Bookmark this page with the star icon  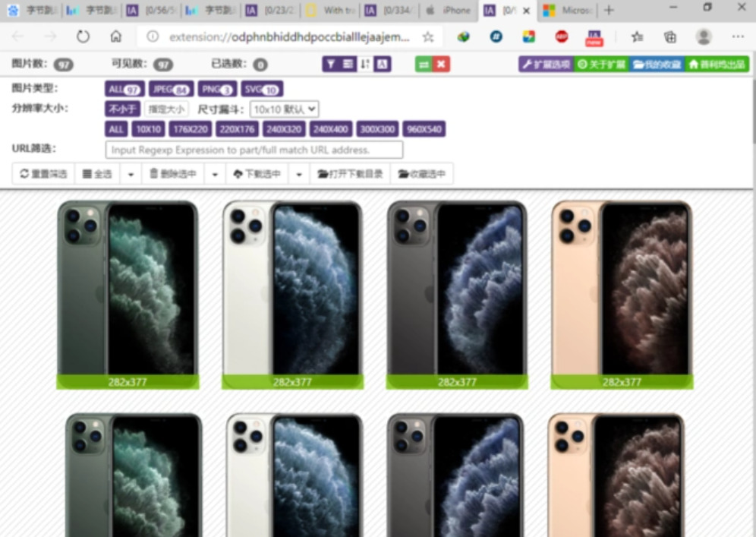pyautogui.click(x=427, y=37)
